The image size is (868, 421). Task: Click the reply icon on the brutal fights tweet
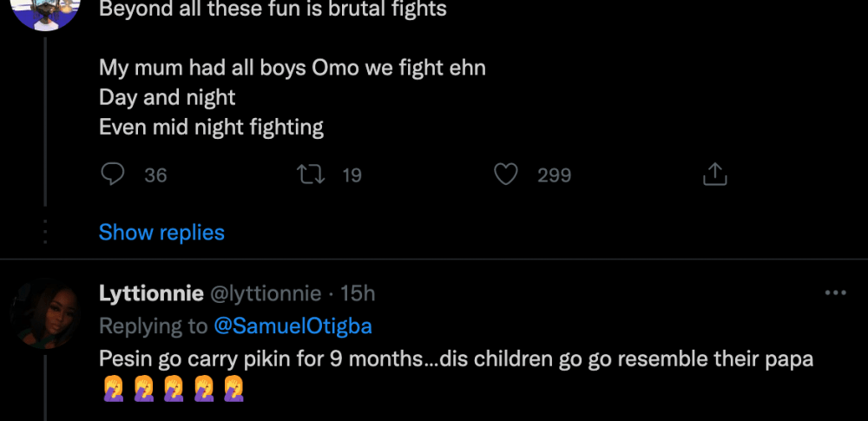pyautogui.click(x=113, y=174)
